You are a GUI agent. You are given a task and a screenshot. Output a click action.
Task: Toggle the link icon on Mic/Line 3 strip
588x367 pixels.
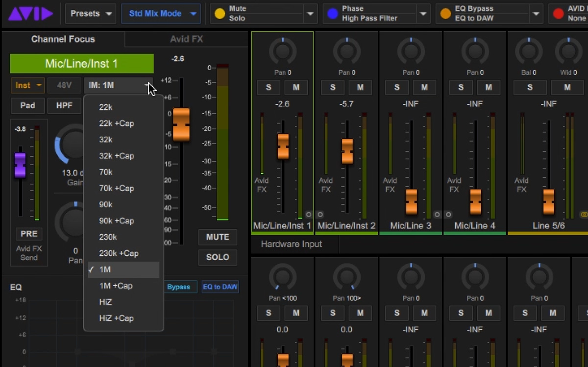click(x=437, y=215)
